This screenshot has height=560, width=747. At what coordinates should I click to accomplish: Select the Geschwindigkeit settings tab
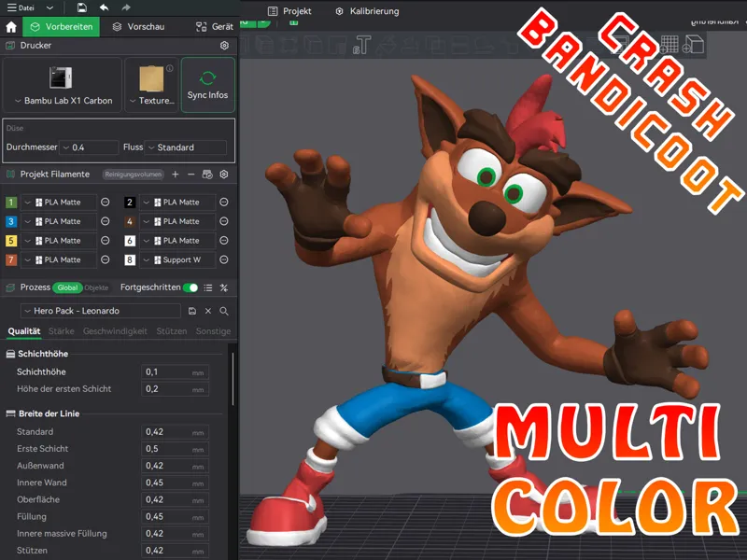click(115, 331)
